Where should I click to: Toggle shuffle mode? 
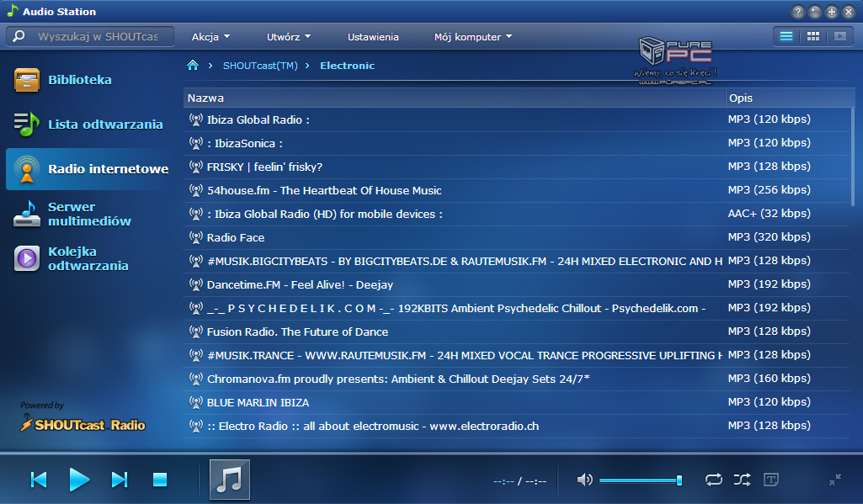click(x=742, y=480)
